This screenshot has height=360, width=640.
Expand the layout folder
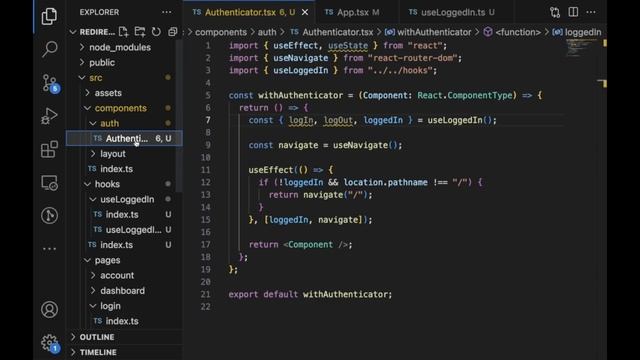[113, 154]
